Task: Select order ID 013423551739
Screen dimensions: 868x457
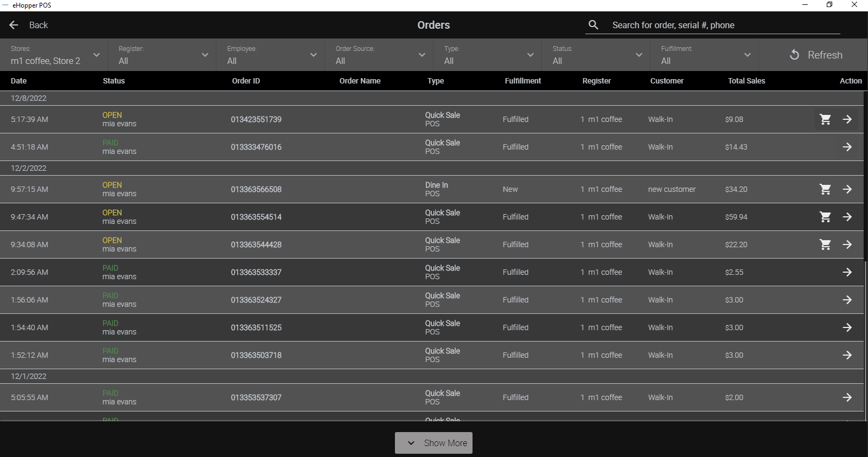Action: pos(256,119)
